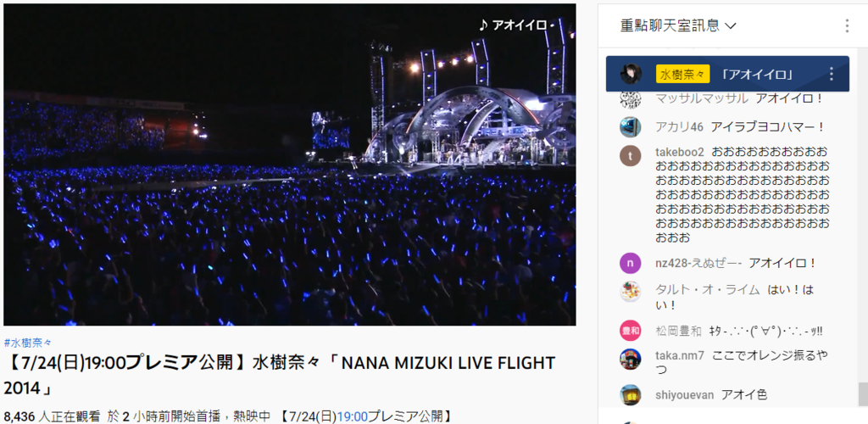Click the NANA MIZUKI LIVE FLIGHT 2014 title
868x424 pixels.
(279, 376)
